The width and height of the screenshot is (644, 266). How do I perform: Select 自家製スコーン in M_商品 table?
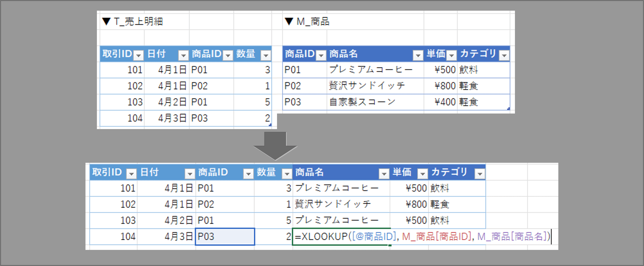[375, 102]
